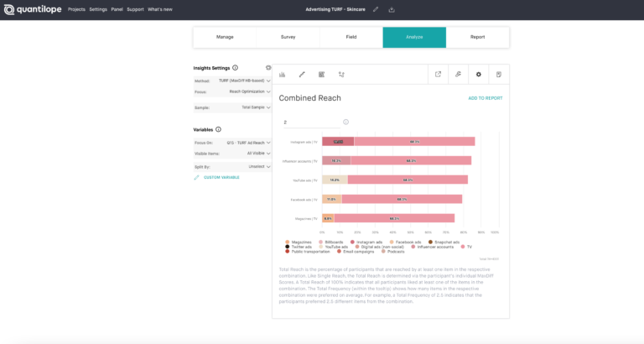This screenshot has width=644, height=344.
Task: Click the pencil edit icon in chart toolbar
Action: (302, 75)
